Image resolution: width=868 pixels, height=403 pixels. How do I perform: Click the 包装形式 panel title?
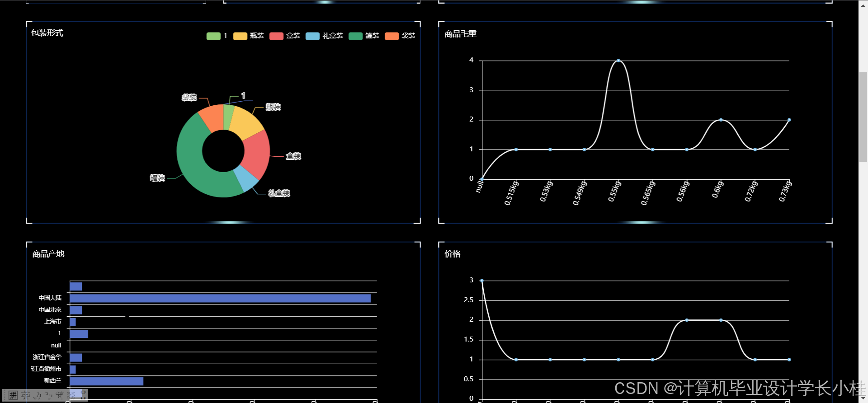click(47, 33)
